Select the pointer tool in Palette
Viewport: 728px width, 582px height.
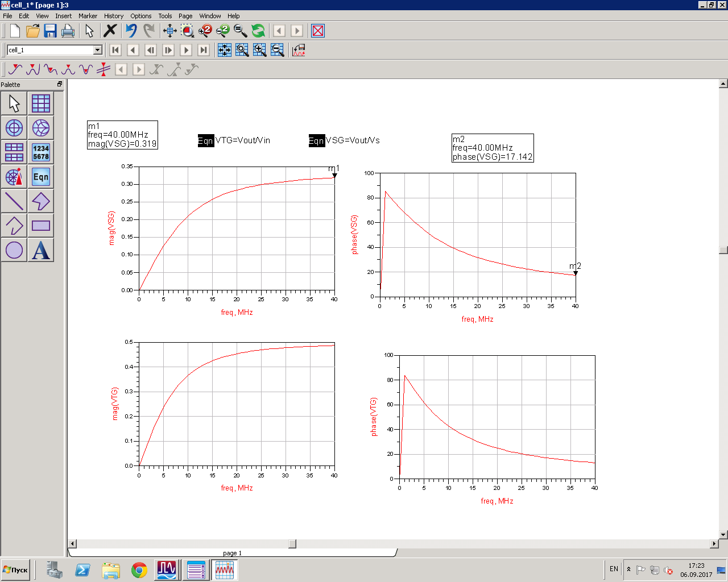click(x=14, y=103)
